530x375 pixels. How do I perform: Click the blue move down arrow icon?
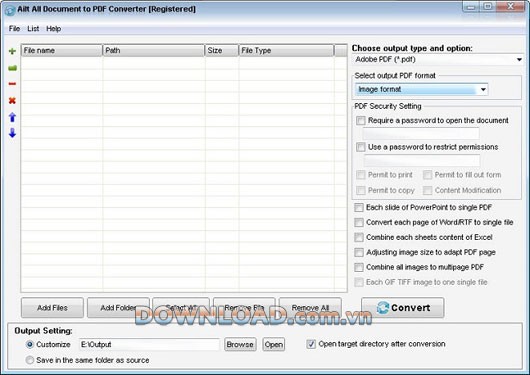pyautogui.click(x=12, y=133)
